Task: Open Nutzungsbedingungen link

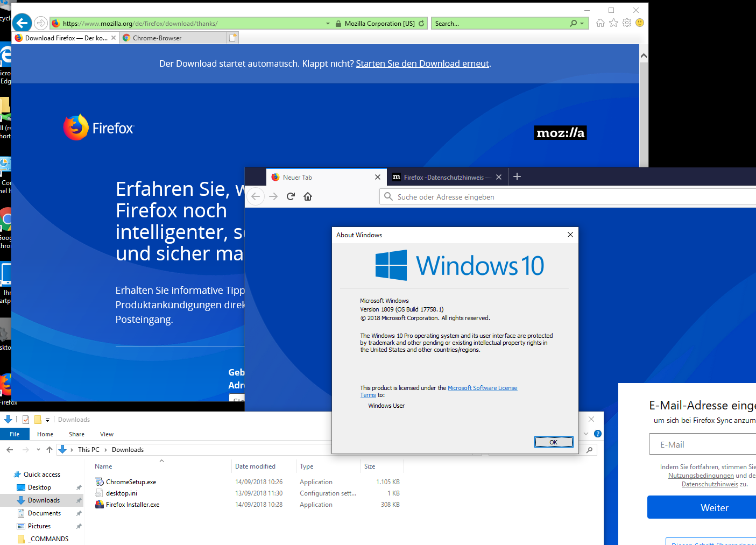Action: [x=701, y=476]
